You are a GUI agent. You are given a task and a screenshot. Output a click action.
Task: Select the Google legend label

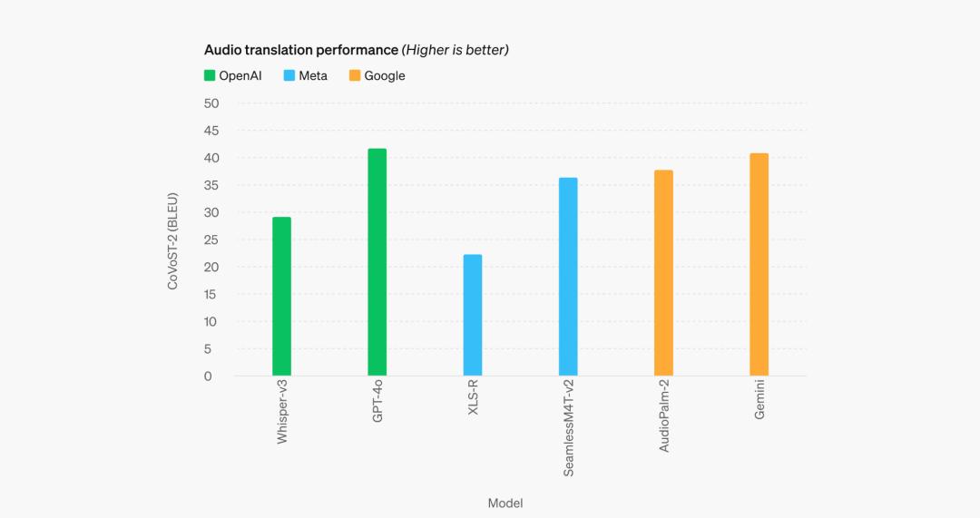coord(385,76)
